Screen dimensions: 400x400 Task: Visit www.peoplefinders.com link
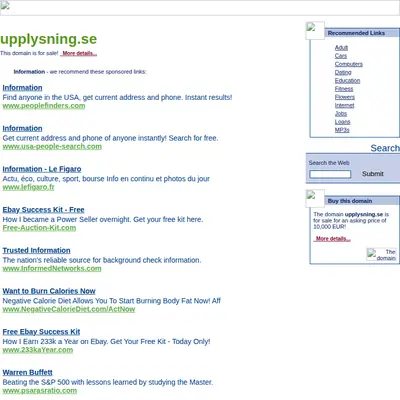(x=44, y=106)
